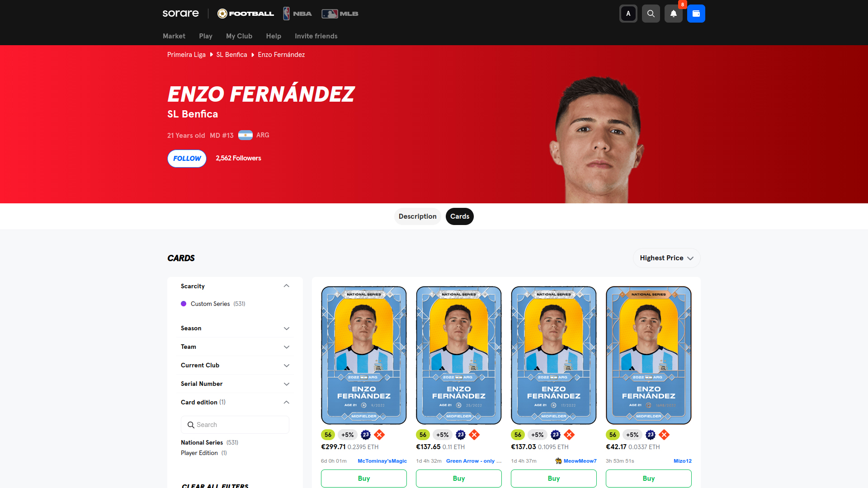Viewport: 868px width, 488px height.
Task: Go to the Sorare home logo
Action: (180, 14)
